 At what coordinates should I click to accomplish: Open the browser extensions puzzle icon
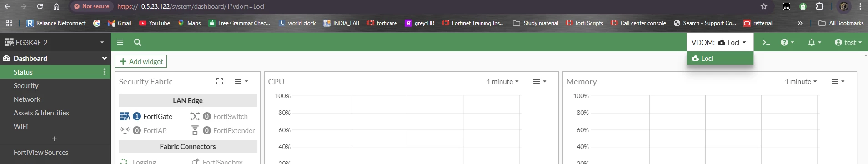pos(819,6)
